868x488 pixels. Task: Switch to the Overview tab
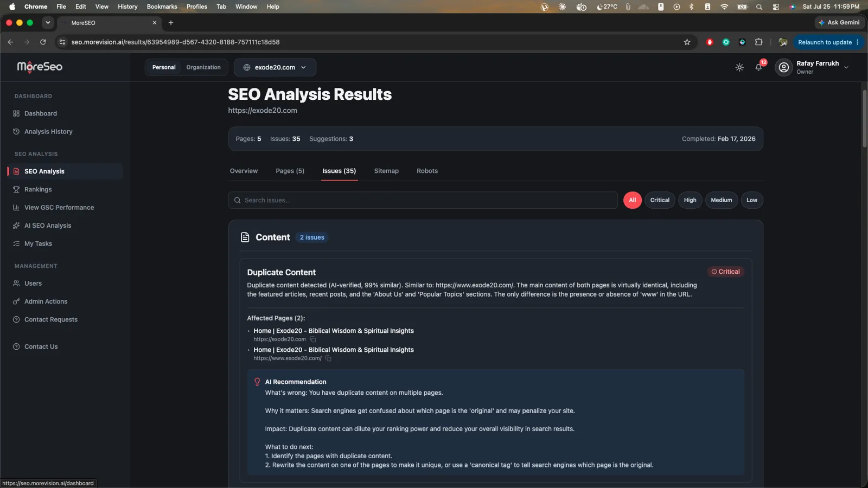(244, 171)
